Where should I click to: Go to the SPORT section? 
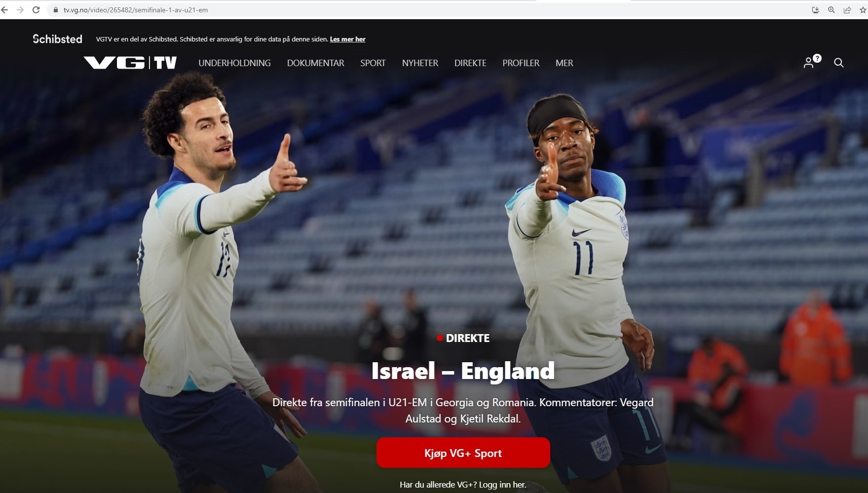[x=373, y=63]
